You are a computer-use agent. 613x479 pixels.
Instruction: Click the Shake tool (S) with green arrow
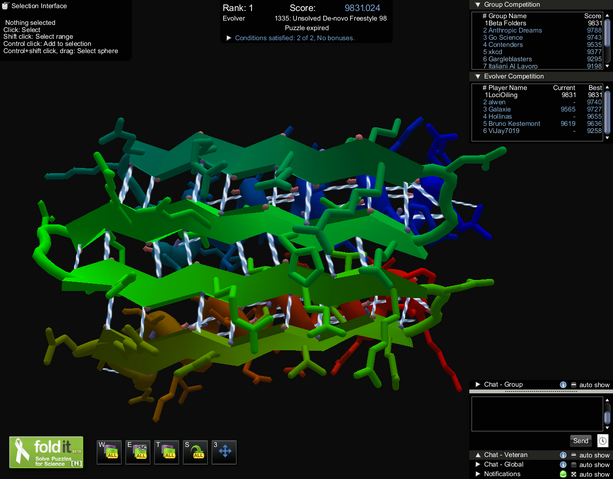(195, 452)
